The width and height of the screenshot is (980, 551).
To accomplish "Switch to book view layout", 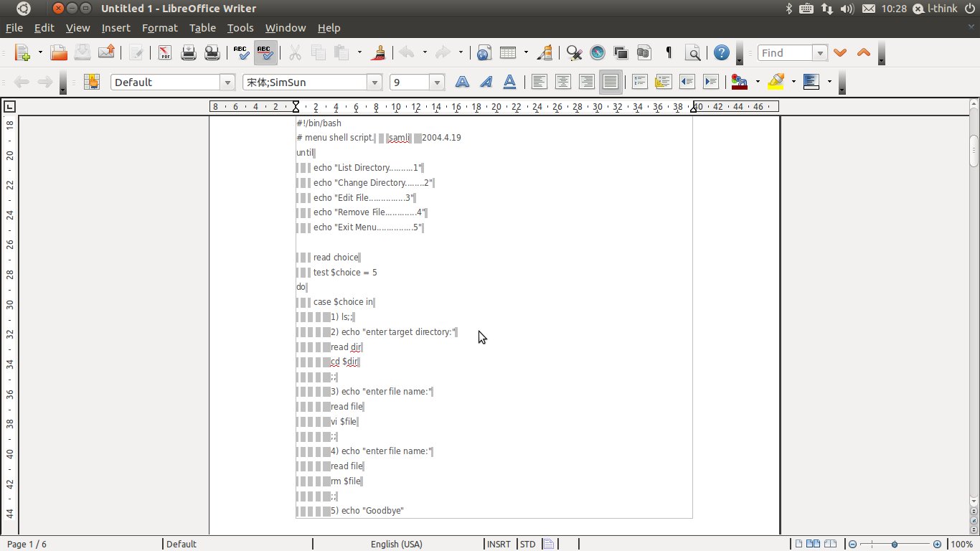I will point(830,544).
